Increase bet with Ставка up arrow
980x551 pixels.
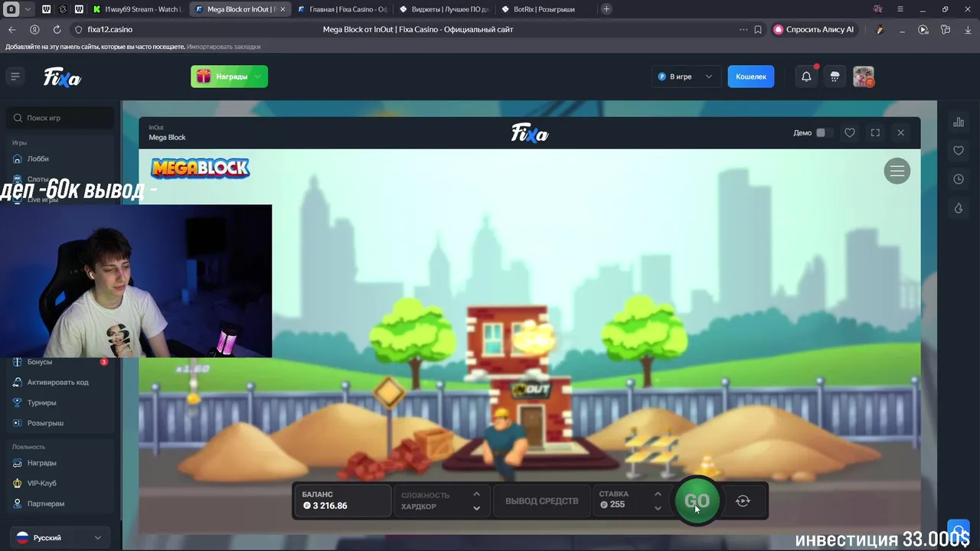658,494
